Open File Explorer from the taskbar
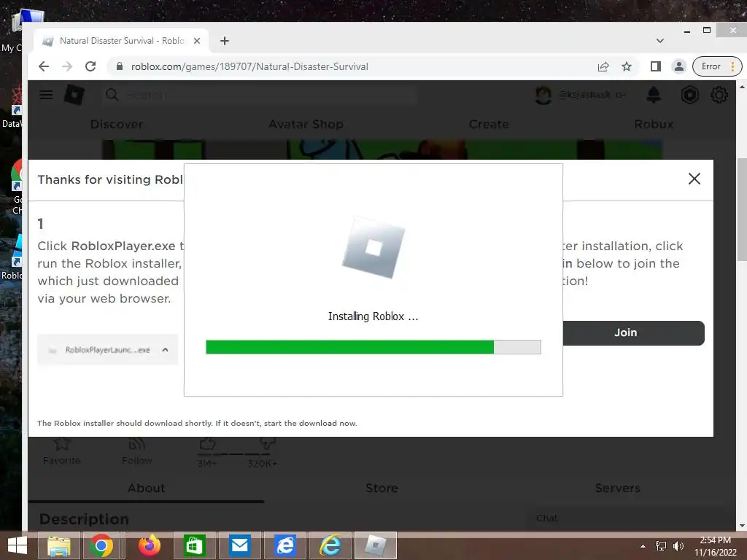 pos(59,545)
